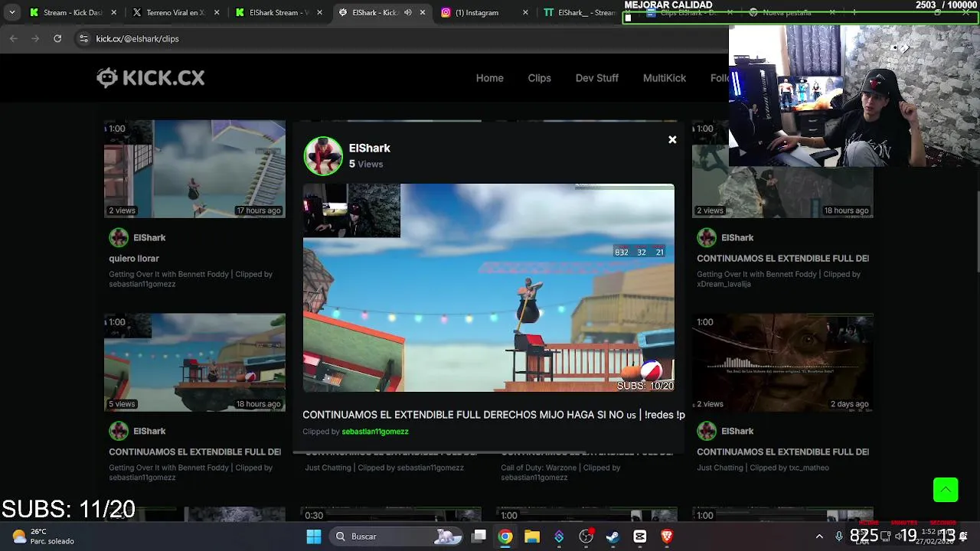
Task: Open Task View on taskbar
Action: coord(479,536)
